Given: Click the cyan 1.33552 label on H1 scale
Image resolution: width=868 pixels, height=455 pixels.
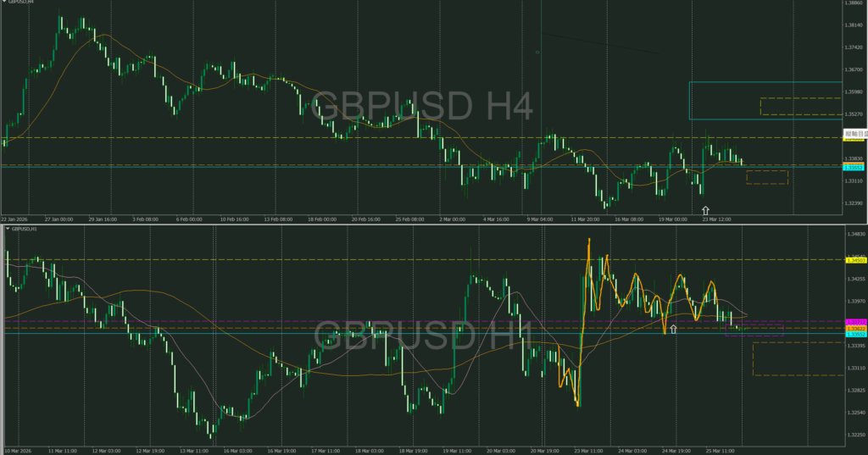Looking at the screenshot, I should pos(854,335).
